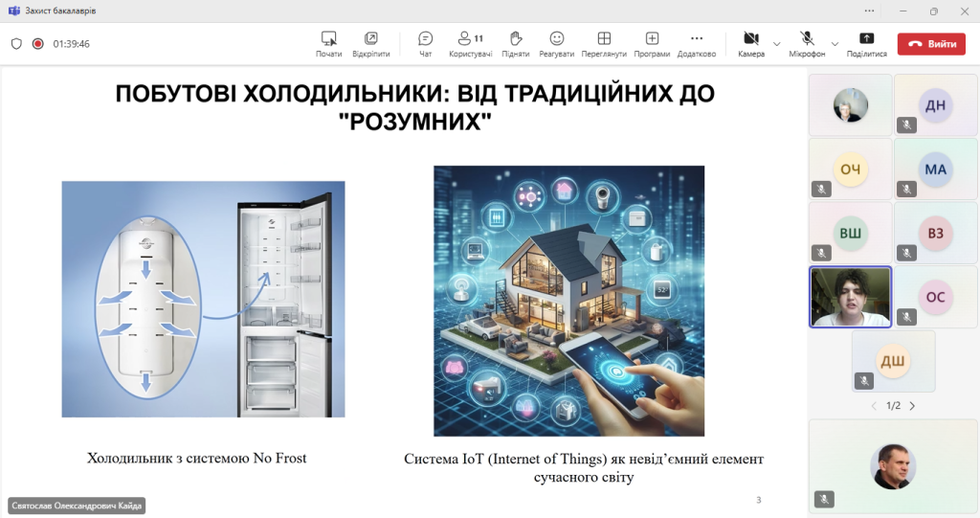980x518 pixels.
Task: Click caption Холодильник з системою No Frost
Action: (x=197, y=458)
